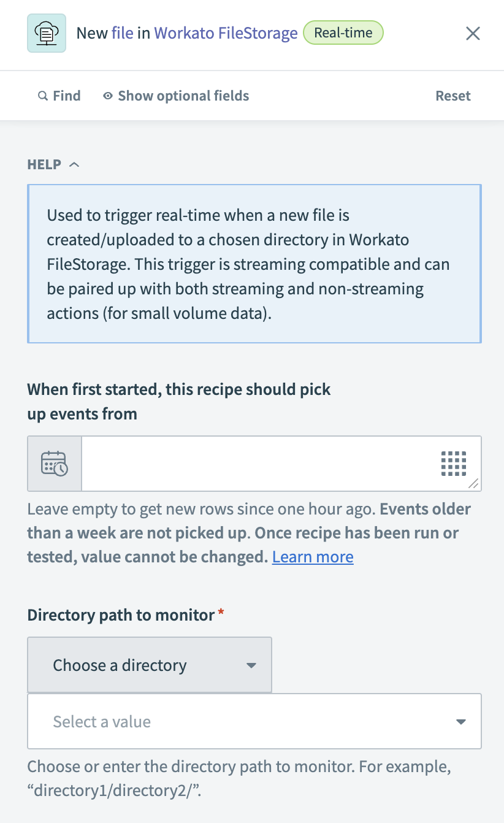Screen dimensions: 504x823
Task: Click the Find magnifier icon
Action: (x=43, y=96)
